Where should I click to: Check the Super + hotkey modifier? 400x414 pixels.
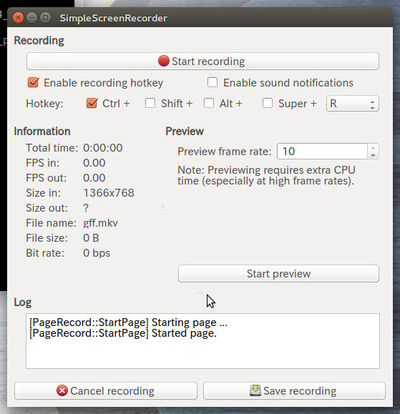click(x=267, y=103)
